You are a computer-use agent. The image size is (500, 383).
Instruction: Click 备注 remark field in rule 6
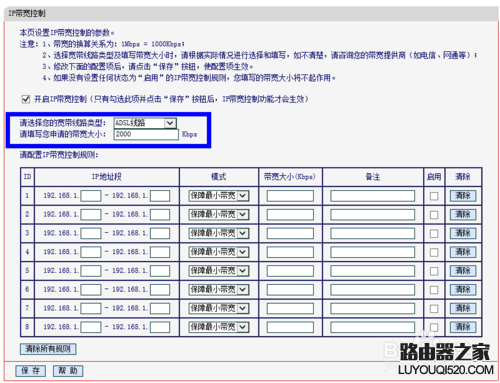click(373, 289)
